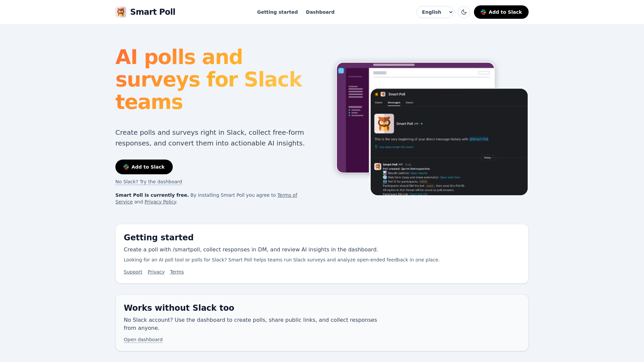This screenshot has height=362, width=644.
Task: Click the Terms link in Getting started card
Action: click(x=177, y=272)
